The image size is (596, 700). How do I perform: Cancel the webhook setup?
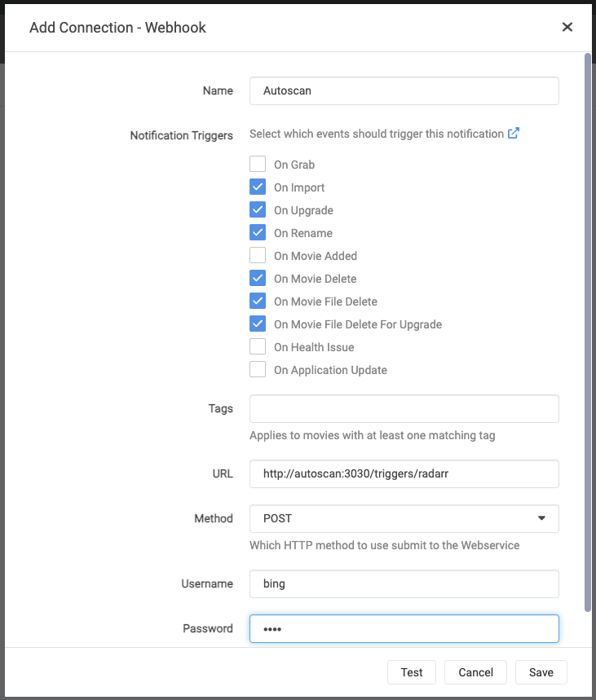point(475,672)
